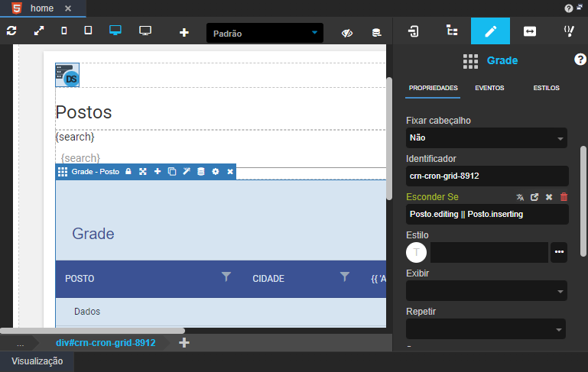Click the red trash icon for Esconder Se
The image size is (588, 372).
(x=564, y=196)
